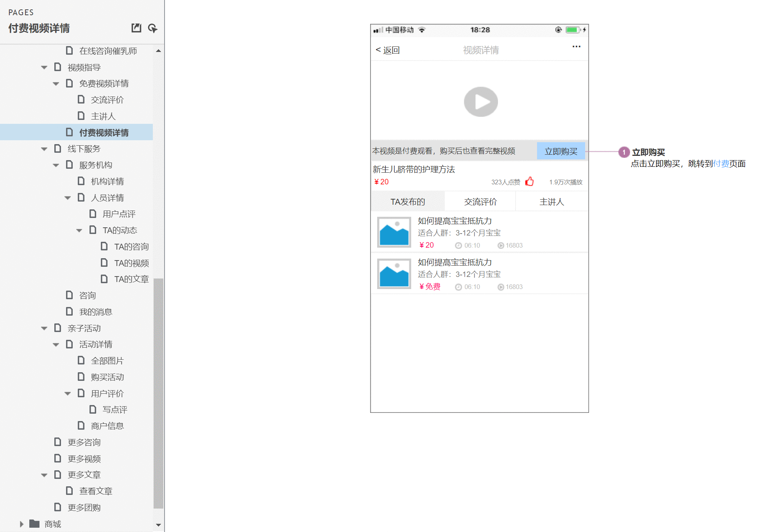This screenshot has height=532, width=770.
Task: Click the red thumbs-up like icon
Action: click(x=530, y=181)
